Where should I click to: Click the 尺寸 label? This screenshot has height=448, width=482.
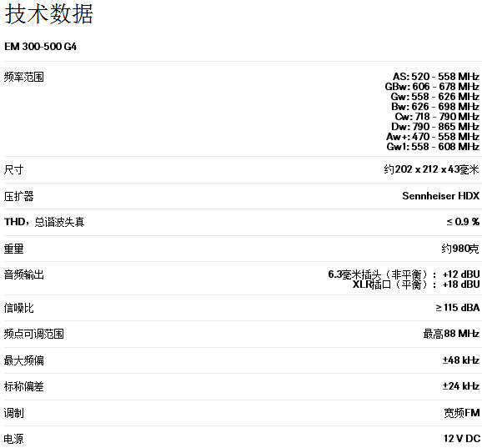tap(13, 169)
